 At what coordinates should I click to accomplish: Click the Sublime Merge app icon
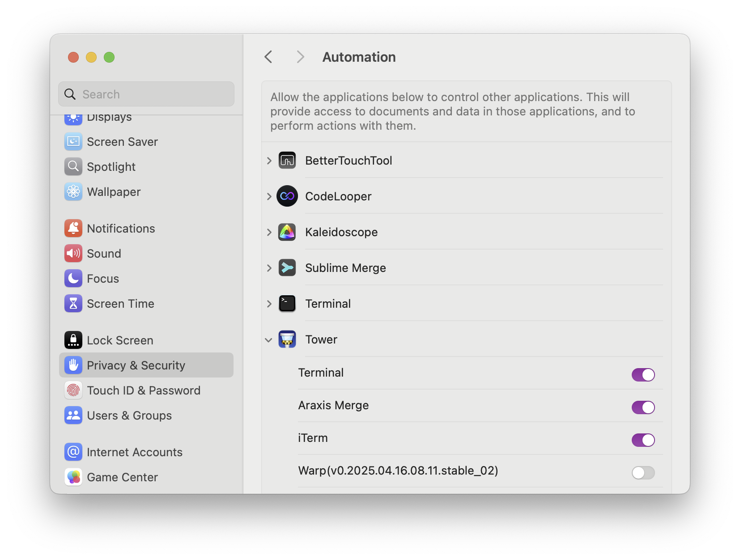pyautogui.click(x=287, y=267)
